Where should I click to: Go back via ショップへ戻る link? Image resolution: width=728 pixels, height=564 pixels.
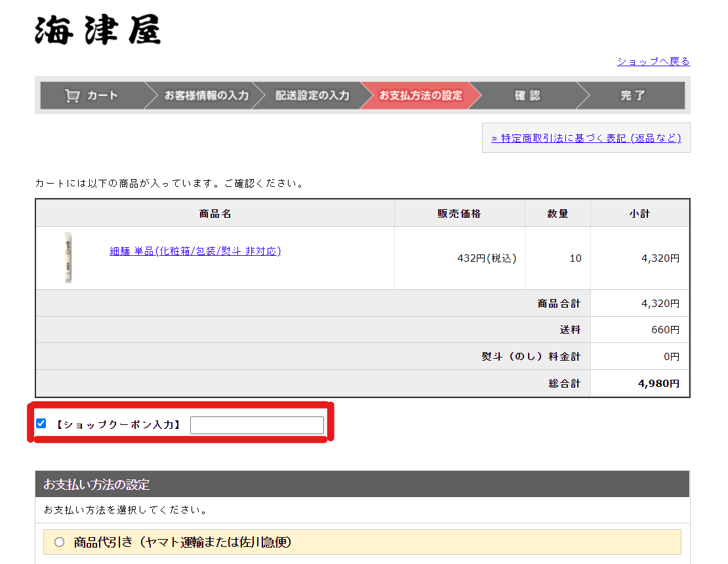pos(653,61)
